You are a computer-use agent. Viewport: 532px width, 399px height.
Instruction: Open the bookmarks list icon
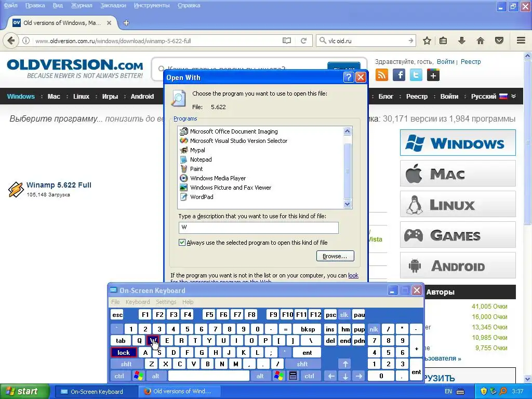(443, 41)
